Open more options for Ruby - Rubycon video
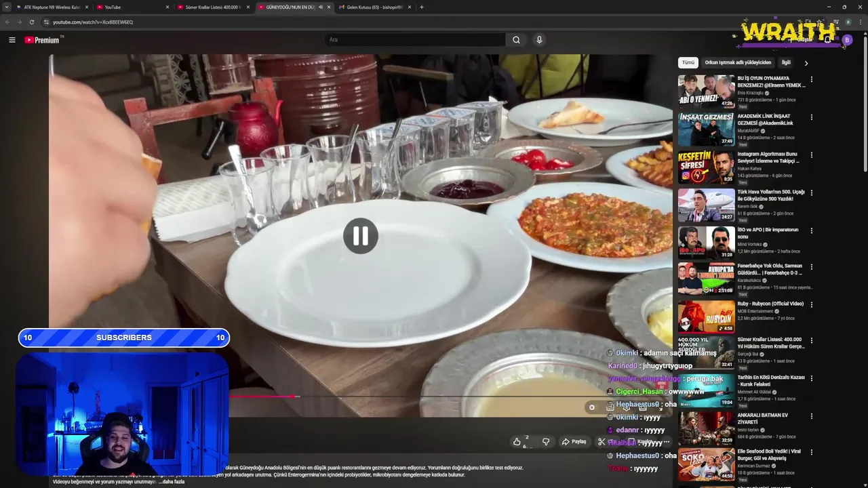868x488 pixels. point(811,305)
